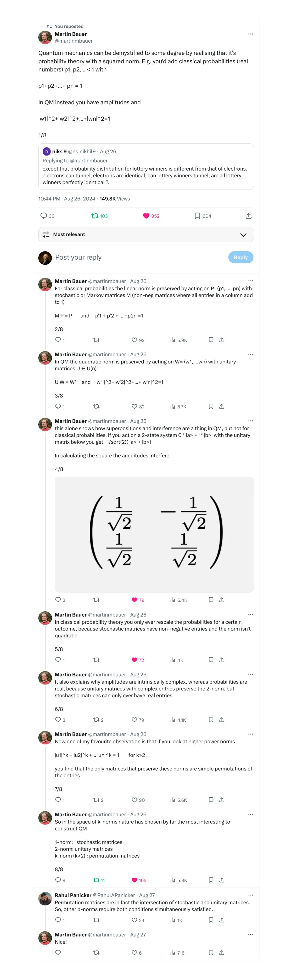This screenshot has width=297, height=980.
Task: Bookmark the main post with 604 saves
Action: [x=197, y=216]
